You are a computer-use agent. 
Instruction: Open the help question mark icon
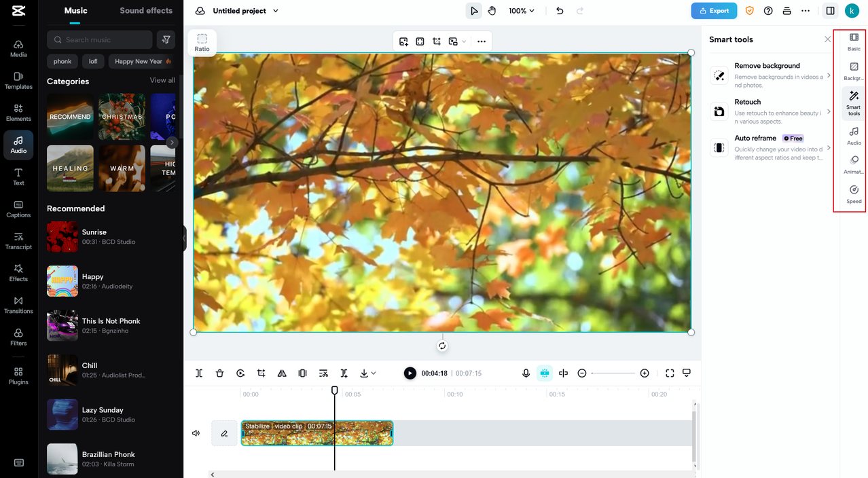(768, 11)
